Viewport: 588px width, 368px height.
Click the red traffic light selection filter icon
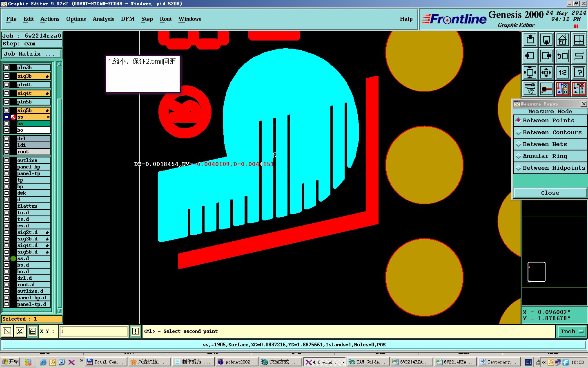coord(579,89)
